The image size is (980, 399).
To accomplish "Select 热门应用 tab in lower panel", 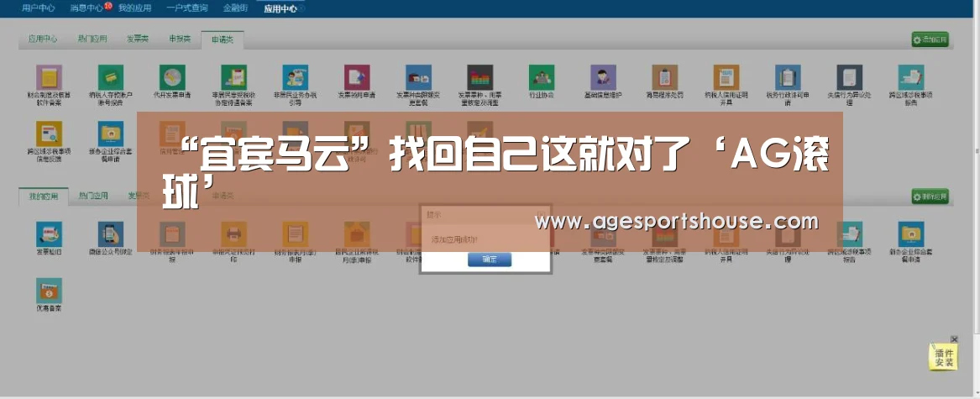I will click(92, 196).
